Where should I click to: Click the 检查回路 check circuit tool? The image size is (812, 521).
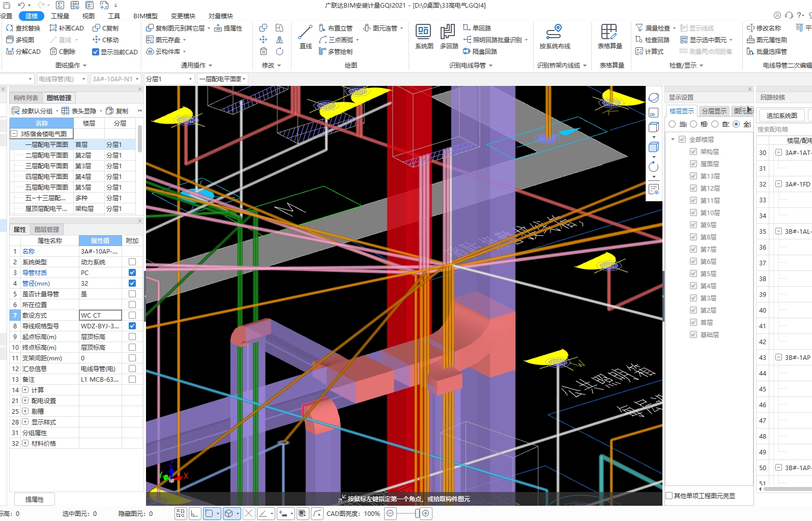click(x=652, y=40)
